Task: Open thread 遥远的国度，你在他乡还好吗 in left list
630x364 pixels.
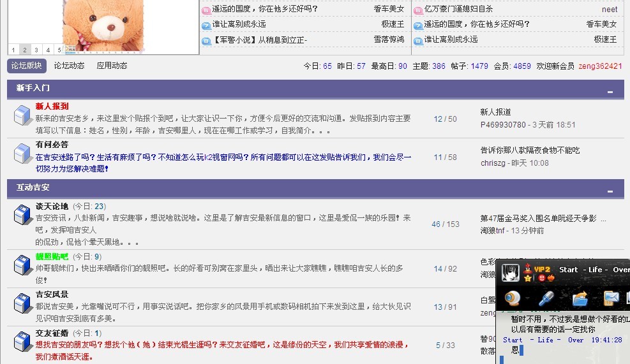Action: coord(265,9)
